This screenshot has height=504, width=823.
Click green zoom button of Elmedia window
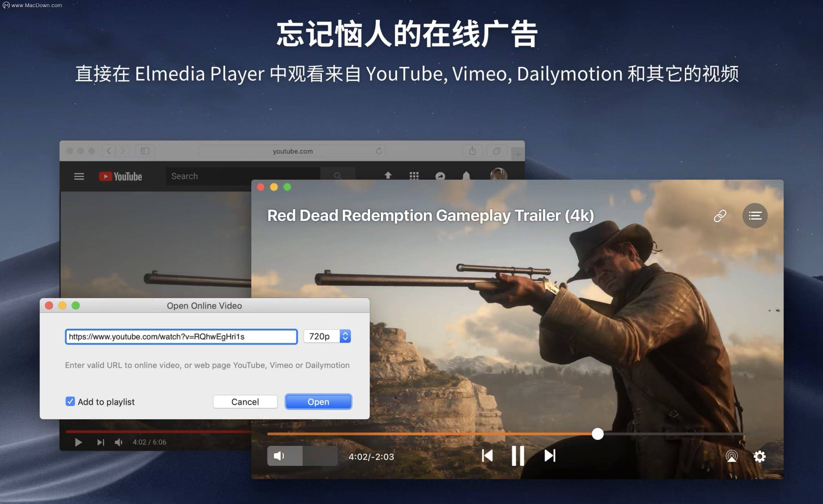tap(287, 187)
